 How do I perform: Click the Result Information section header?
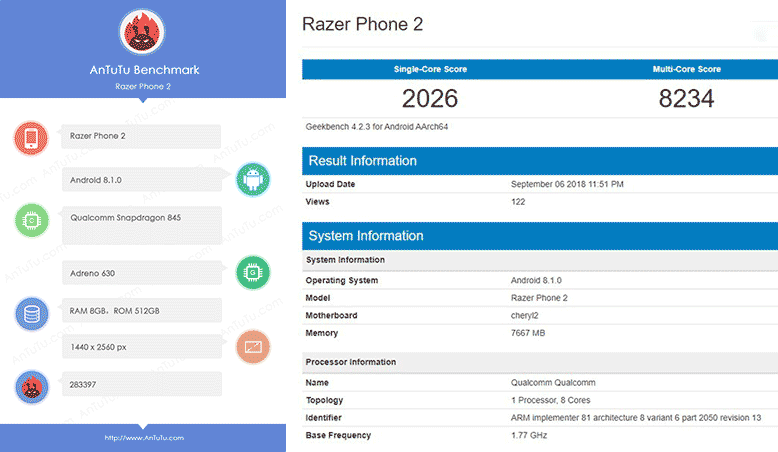click(x=540, y=161)
